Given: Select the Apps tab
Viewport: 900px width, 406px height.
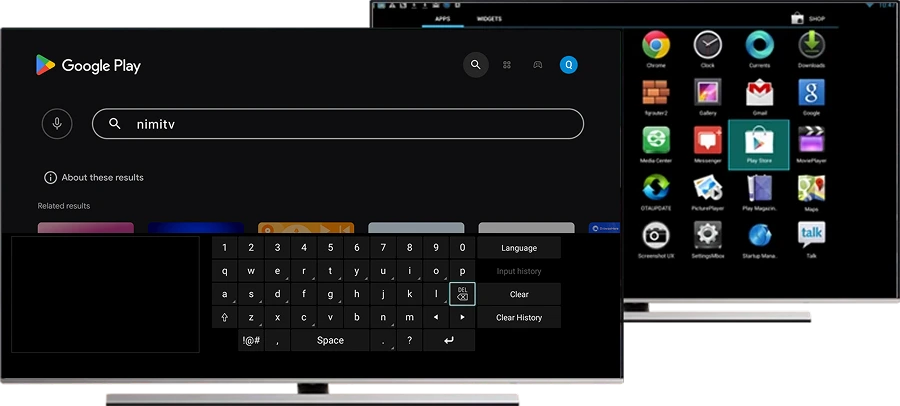Looking at the screenshot, I should coord(442,19).
